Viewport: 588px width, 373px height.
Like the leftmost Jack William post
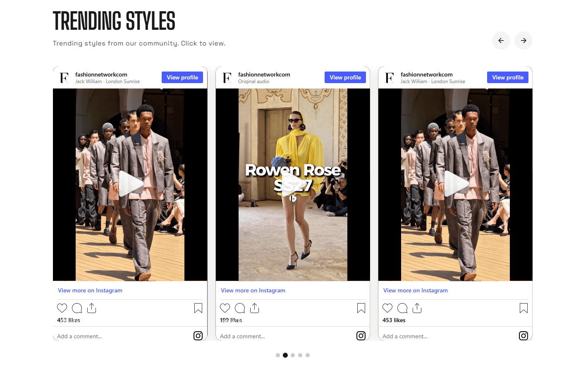62,308
